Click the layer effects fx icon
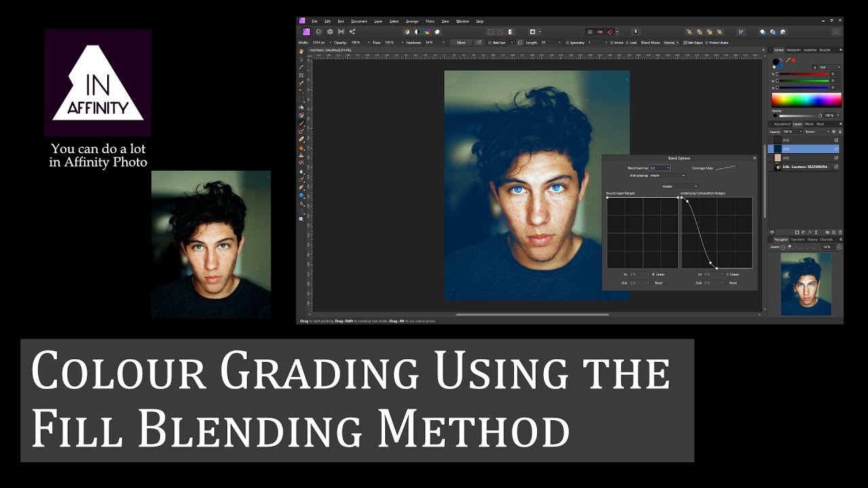This screenshot has height=488, width=868. [810, 232]
